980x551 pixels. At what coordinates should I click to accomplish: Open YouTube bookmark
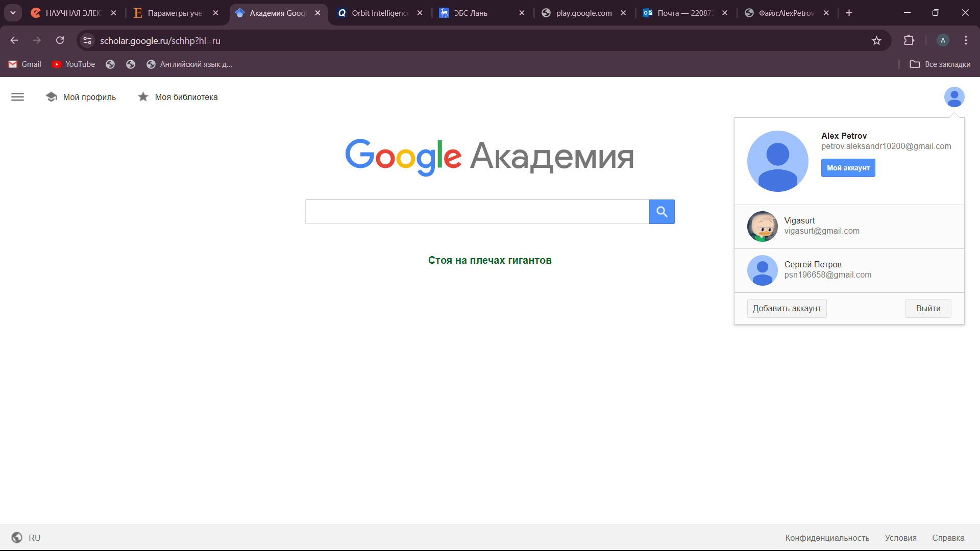tap(73, 64)
